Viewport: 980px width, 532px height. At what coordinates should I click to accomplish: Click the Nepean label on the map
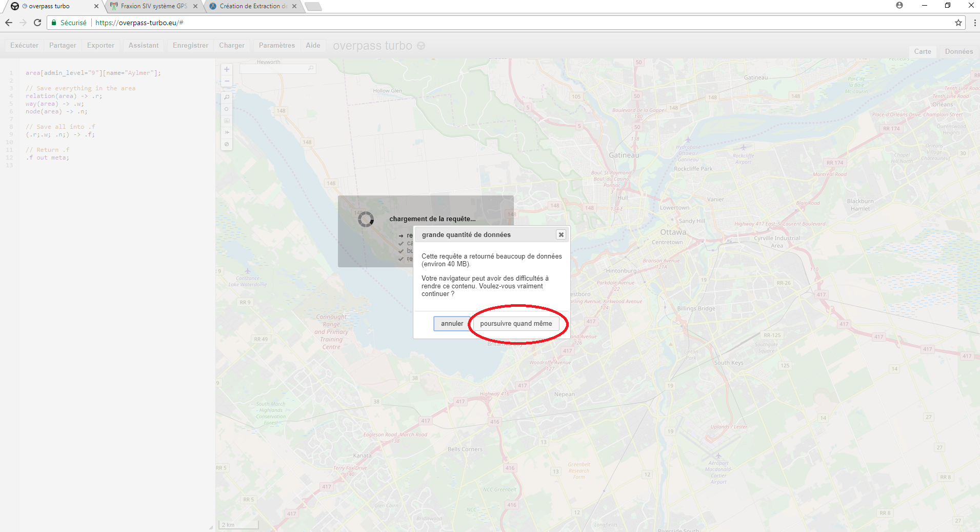(564, 395)
